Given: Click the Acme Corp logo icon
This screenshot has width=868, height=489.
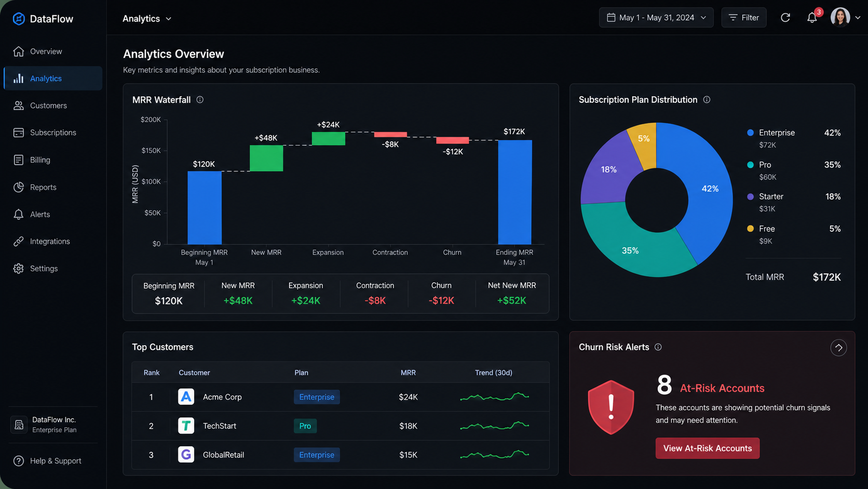Looking at the screenshot, I should pyautogui.click(x=186, y=397).
